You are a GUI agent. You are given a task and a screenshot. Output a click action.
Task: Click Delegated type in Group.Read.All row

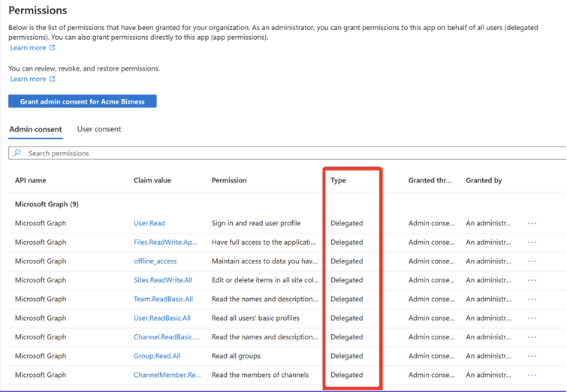(347, 356)
